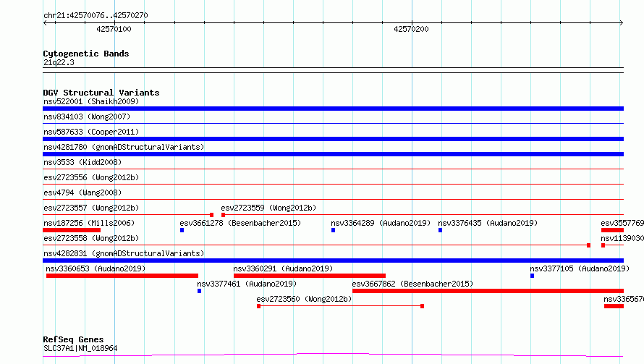The image size is (644, 364).
Task: Click the left arrow on the ruler
Action: tap(45, 23)
